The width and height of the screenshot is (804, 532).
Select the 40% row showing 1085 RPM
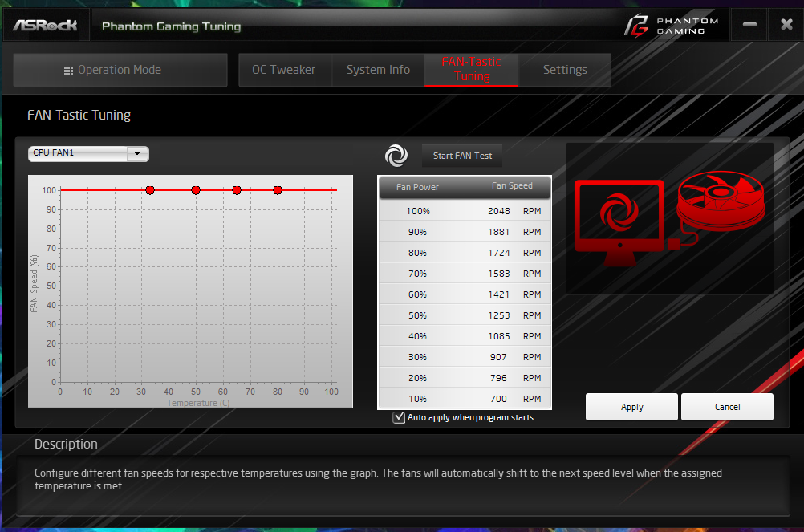[465, 336]
